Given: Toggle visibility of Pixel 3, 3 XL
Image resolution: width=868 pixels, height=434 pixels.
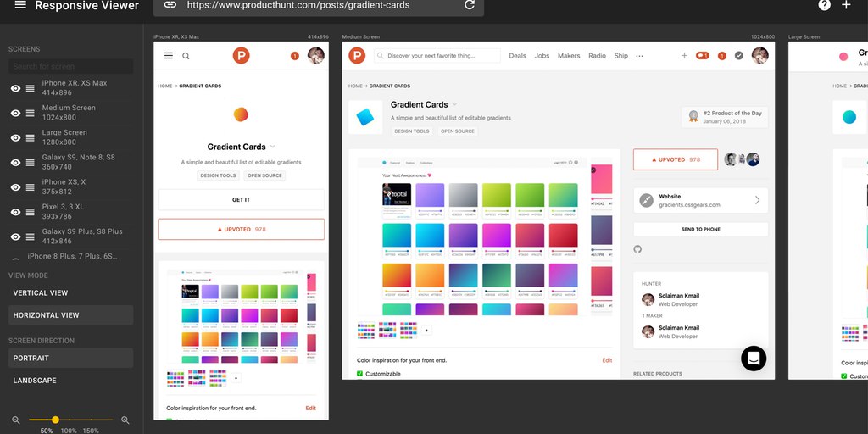Looking at the screenshot, I should pos(15,212).
